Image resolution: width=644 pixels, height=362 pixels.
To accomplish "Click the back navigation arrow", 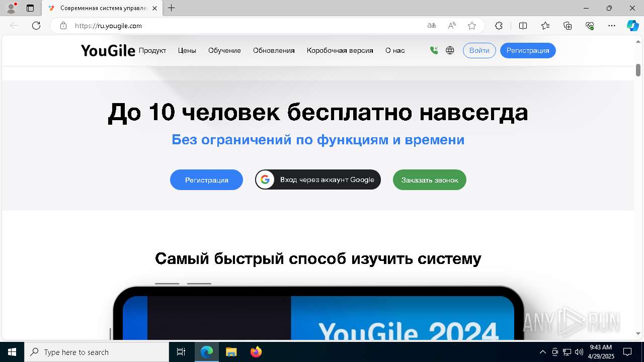I will click(14, 26).
